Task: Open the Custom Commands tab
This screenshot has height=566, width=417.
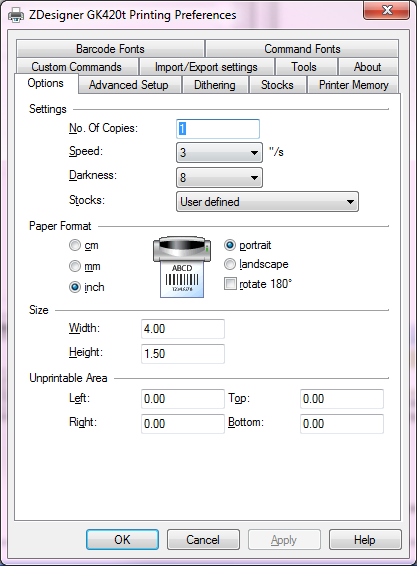Action: click(x=77, y=67)
